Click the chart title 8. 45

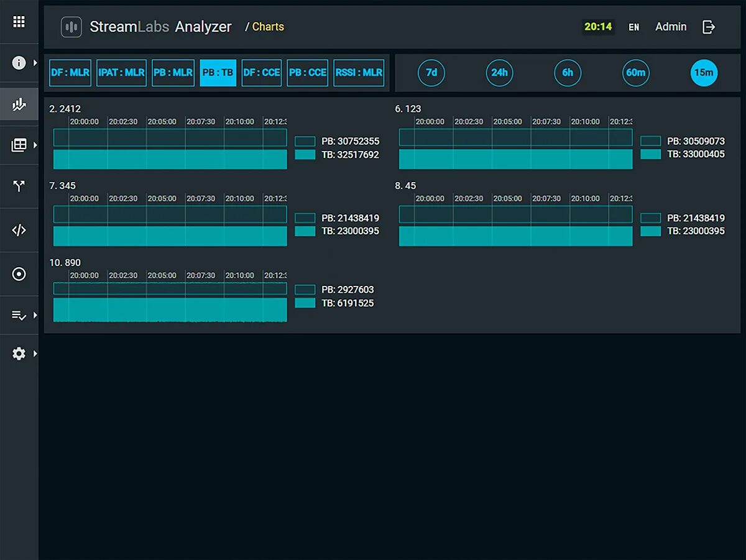(405, 186)
